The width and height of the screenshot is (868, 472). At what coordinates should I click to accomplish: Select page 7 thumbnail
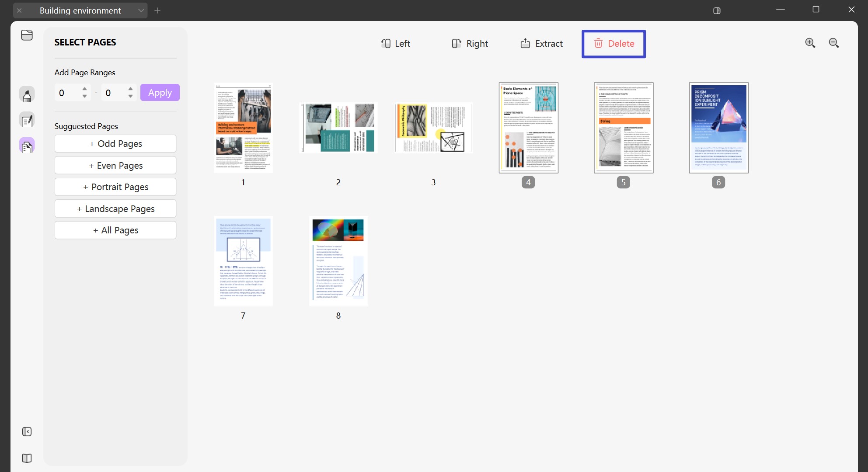click(x=243, y=261)
